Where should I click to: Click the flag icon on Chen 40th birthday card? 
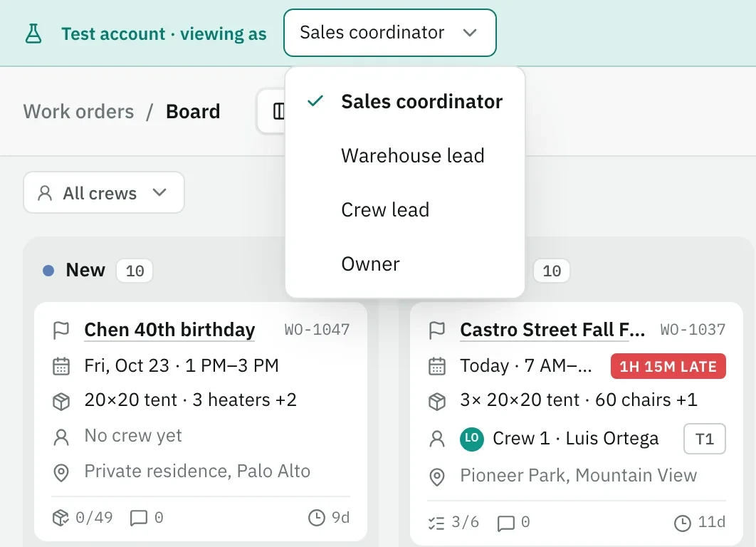click(x=61, y=330)
